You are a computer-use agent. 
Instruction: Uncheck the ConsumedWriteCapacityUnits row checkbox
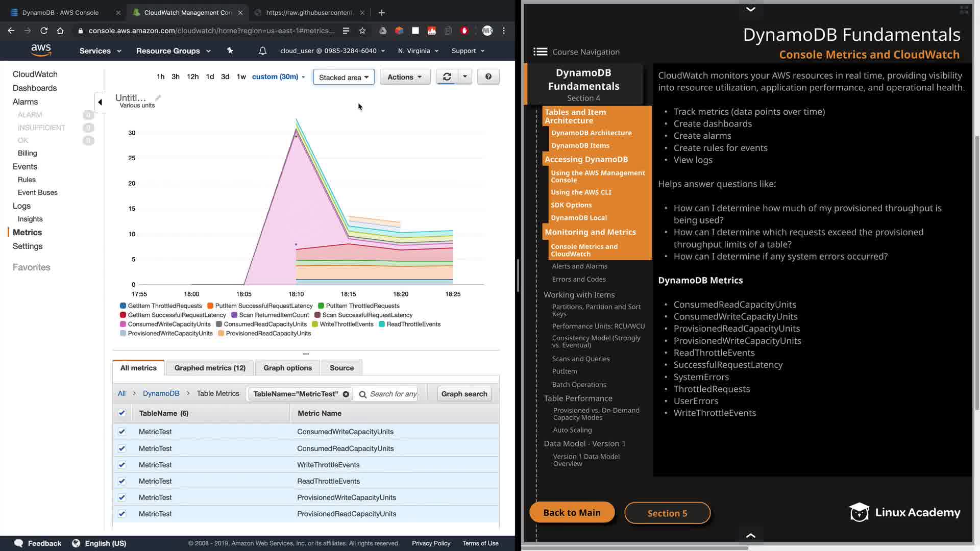pyautogui.click(x=122, y=432)
